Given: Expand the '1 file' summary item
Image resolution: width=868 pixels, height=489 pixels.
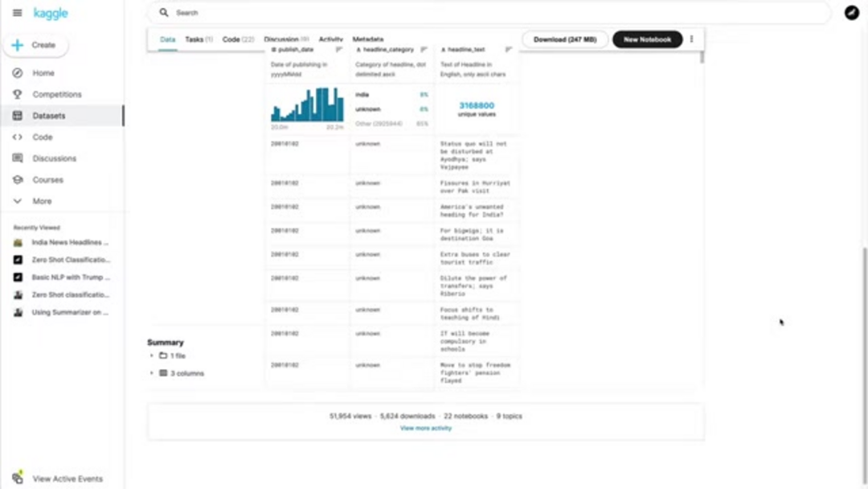Looking at the screenshot, I should 152,355.
